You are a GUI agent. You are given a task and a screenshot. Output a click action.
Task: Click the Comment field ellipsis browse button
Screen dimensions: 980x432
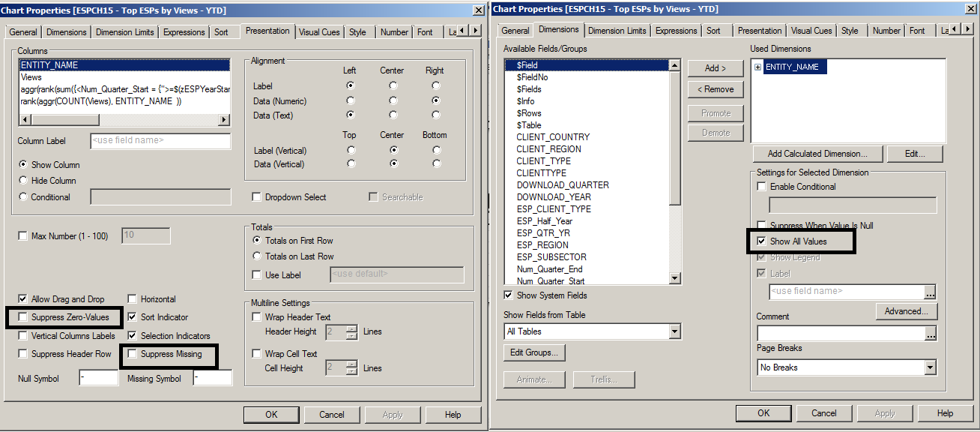(x=930, y=333)
